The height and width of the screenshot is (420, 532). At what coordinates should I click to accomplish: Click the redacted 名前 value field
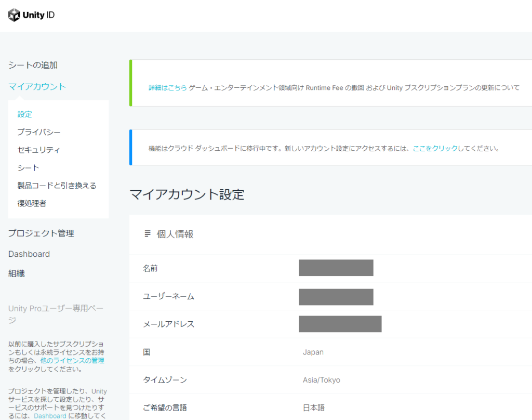click(336, 268)
